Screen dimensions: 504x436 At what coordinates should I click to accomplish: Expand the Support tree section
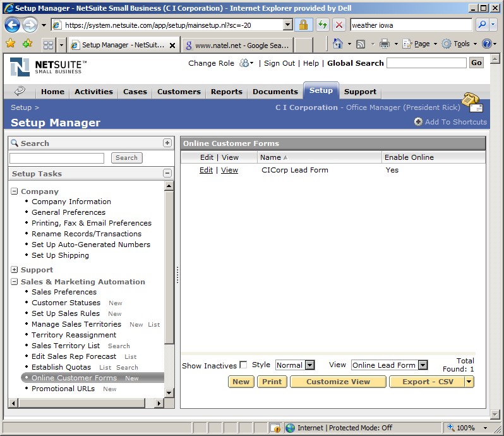coord(14,270)
